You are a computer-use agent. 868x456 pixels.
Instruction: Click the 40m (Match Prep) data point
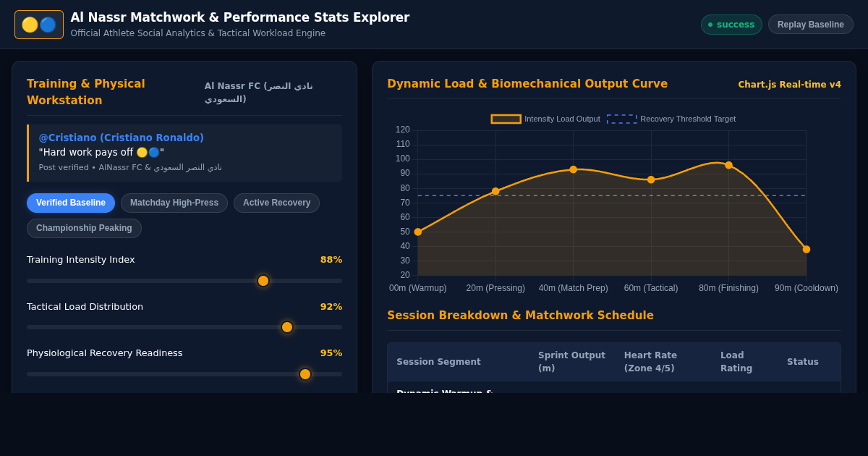click(574, 169)
